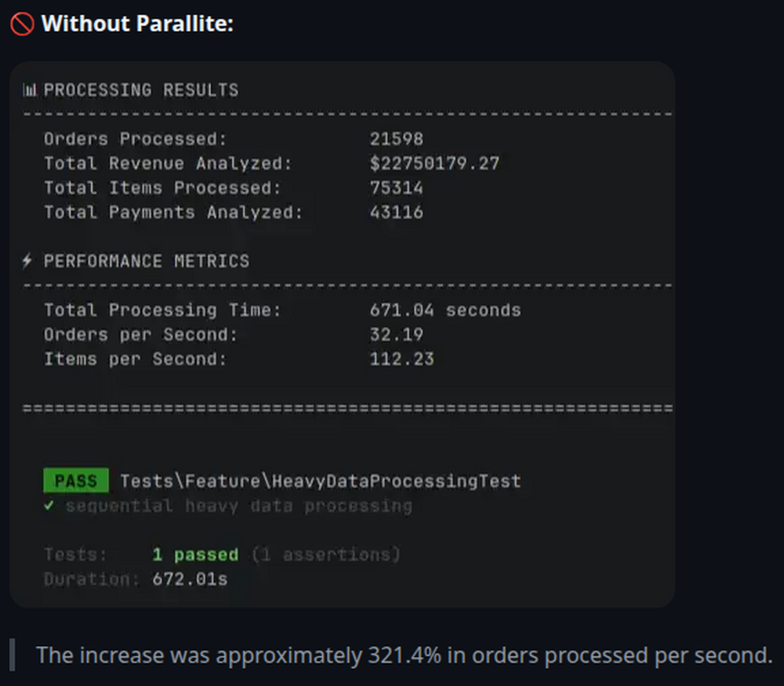
Task: Click the "sequential heavy data processing" test name
Action: [x=238, y=506]
